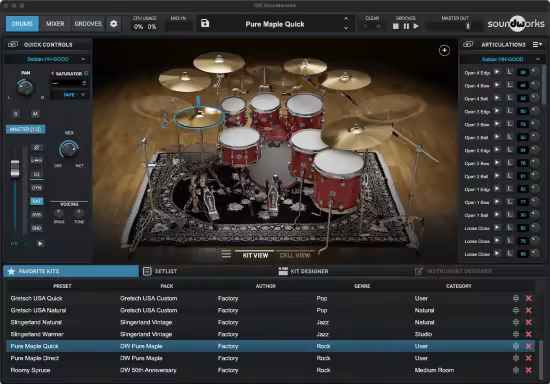
Task: Preview the Open 4 Bow articulation
Action: 497,85
